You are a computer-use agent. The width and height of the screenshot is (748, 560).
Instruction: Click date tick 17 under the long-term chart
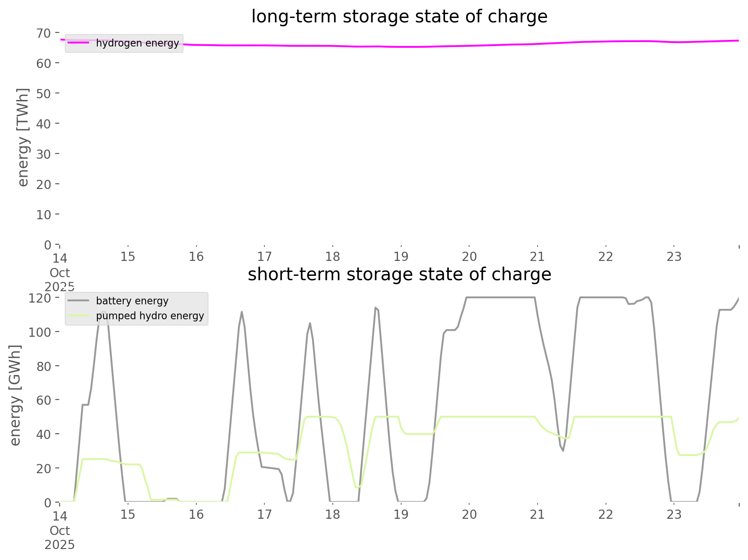(264, 257)
